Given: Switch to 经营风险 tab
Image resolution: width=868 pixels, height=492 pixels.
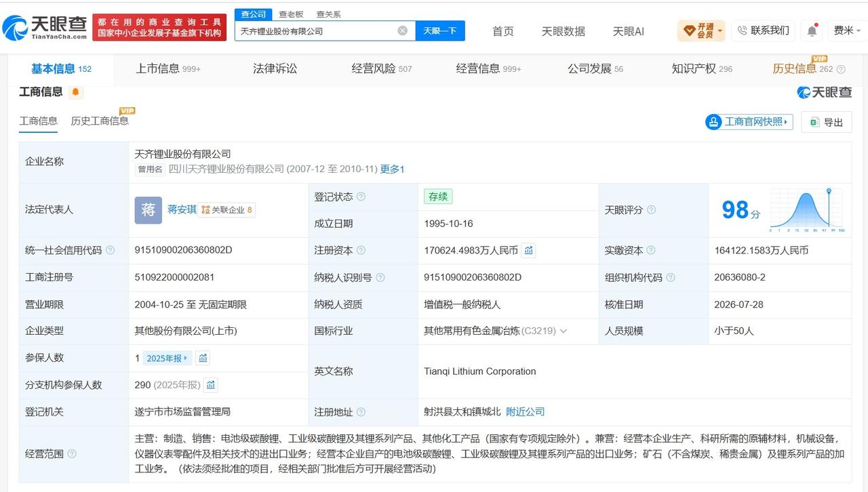Looking at the screenshot, I should [381, 68].
